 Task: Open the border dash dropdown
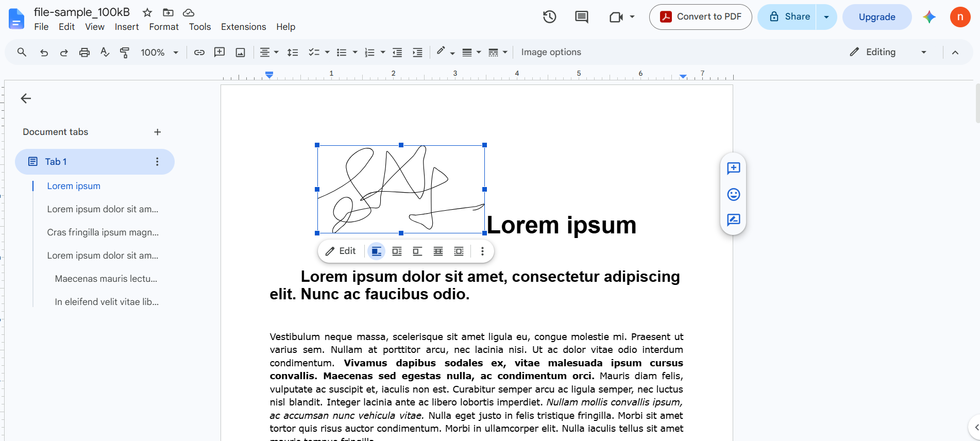click(498, 52)
